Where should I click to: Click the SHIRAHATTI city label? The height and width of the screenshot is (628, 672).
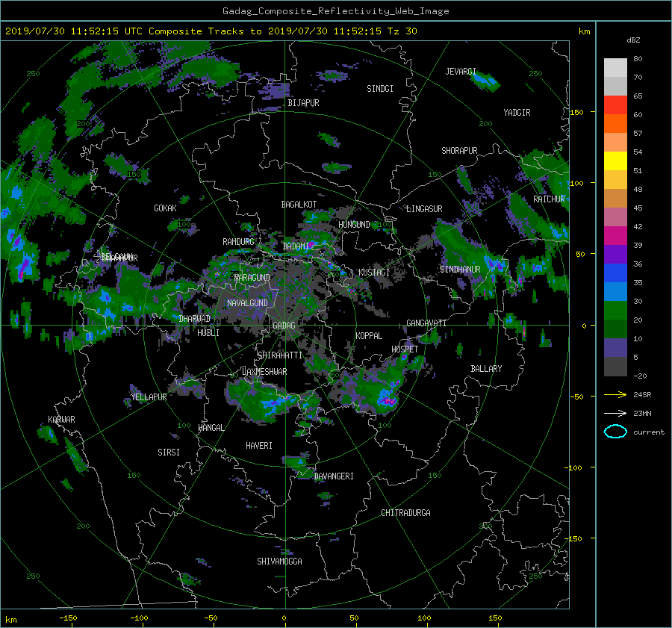point(280,355)
